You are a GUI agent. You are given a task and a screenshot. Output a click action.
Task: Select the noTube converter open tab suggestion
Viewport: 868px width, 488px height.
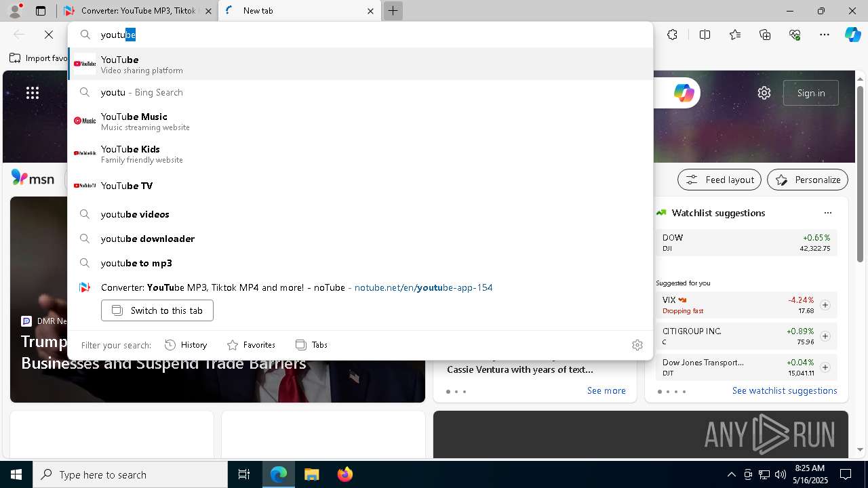[x=361, y=287]
